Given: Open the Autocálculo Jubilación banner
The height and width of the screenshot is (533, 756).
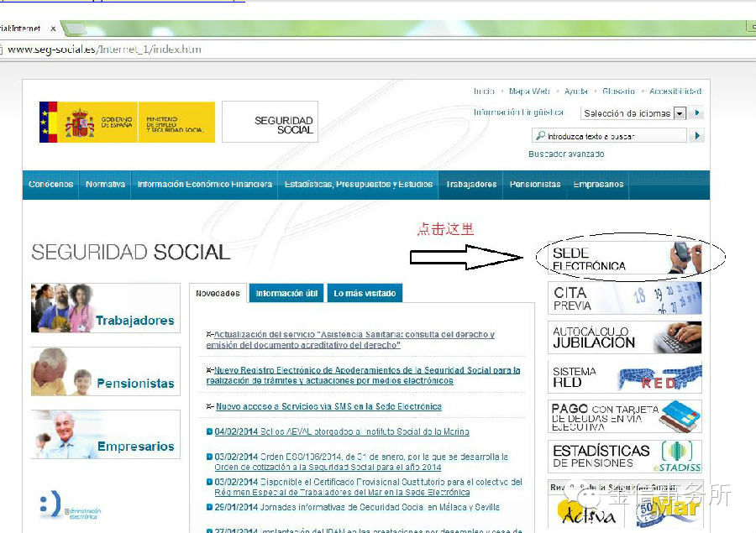Looking at the screenshot, I should 625,337.
